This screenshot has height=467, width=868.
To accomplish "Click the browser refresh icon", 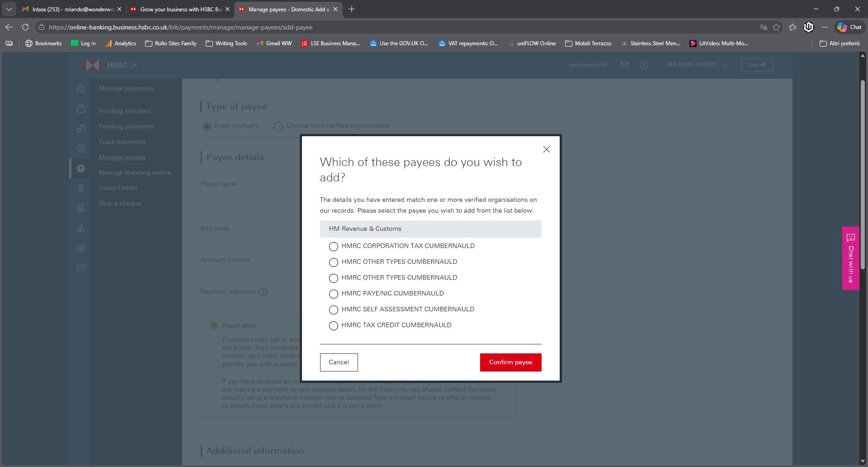I will (x=25, y=27).
